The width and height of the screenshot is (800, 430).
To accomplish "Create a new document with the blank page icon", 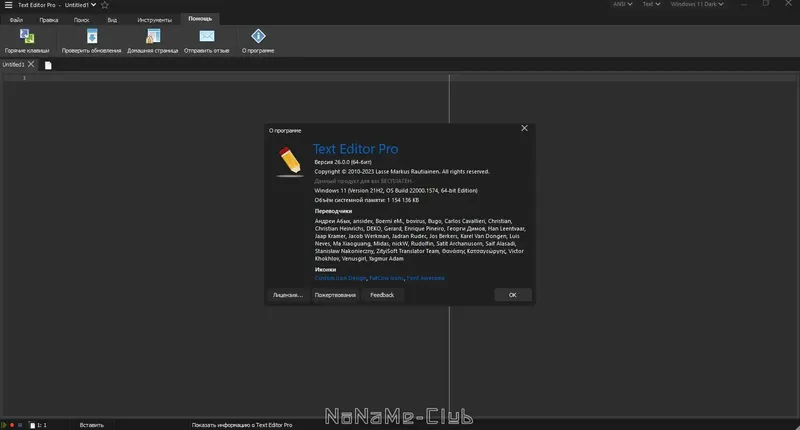I will click(x=48, y=65).
